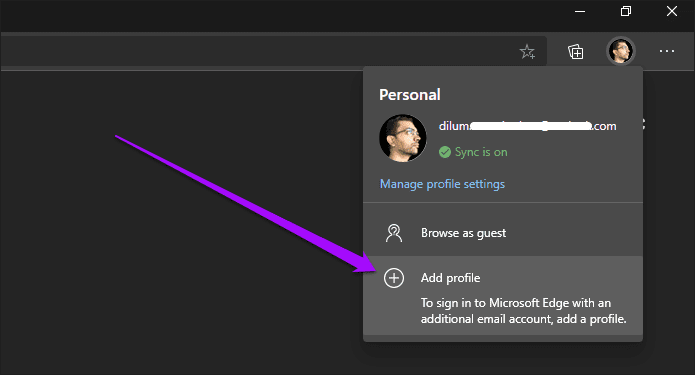Click the Sync is on status

(x=473, y=152)
